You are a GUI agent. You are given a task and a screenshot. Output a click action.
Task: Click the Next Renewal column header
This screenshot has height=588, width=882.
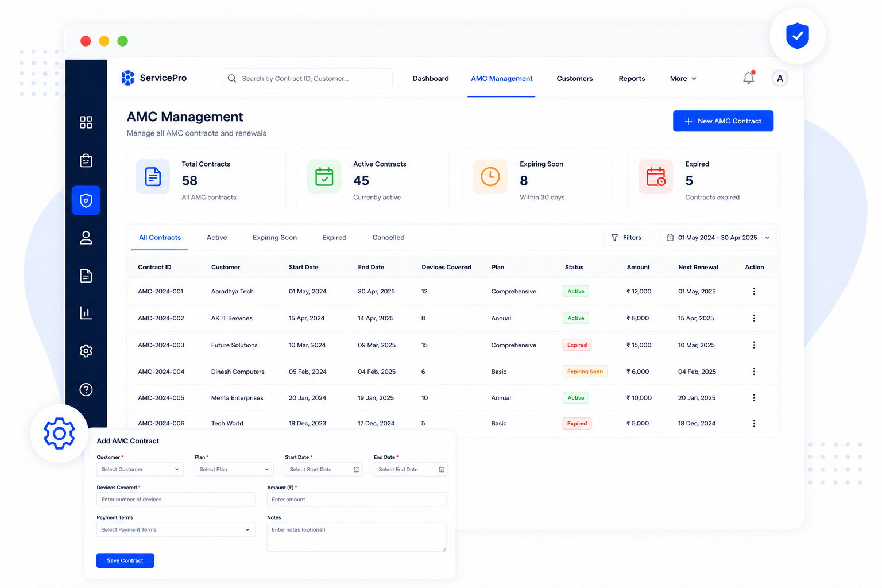pyautogui.click(x=698, y=268)
